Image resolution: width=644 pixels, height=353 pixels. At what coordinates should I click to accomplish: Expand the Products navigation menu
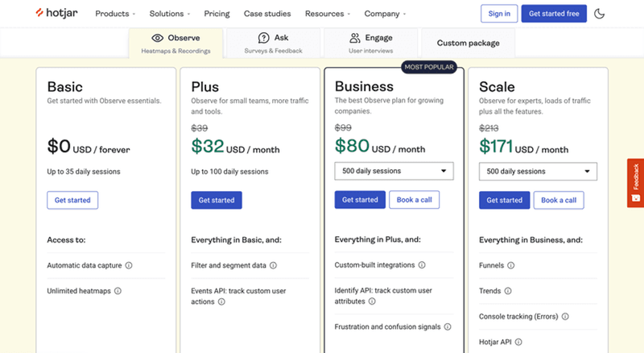pyautogui.click(x=115, y=14)
